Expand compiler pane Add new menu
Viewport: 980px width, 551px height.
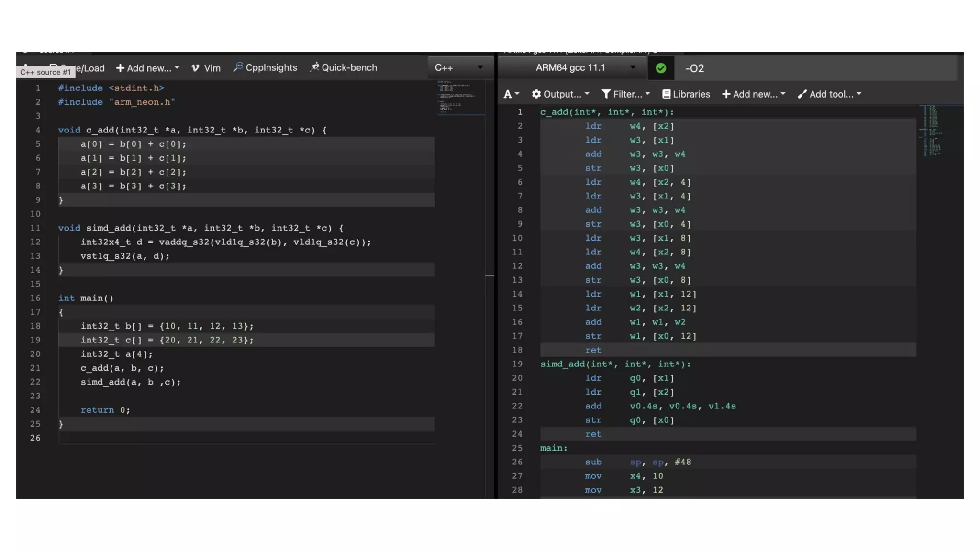tap(753, 94)
